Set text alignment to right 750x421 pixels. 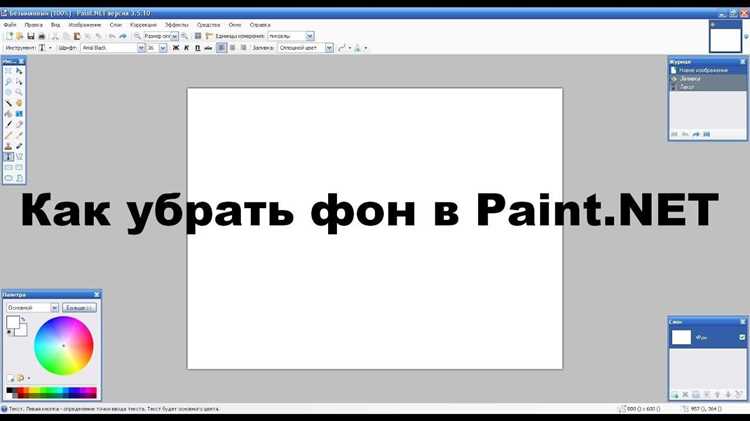pos(243,48)
